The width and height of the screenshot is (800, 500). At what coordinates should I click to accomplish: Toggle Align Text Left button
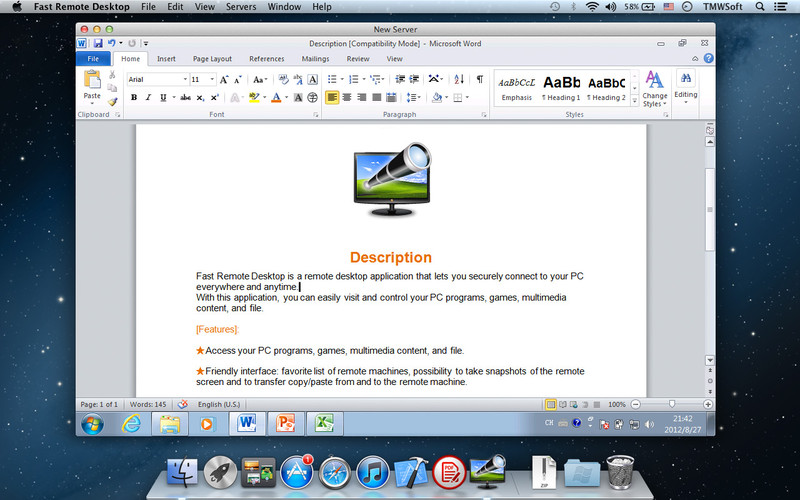click(x=332, y=97)
